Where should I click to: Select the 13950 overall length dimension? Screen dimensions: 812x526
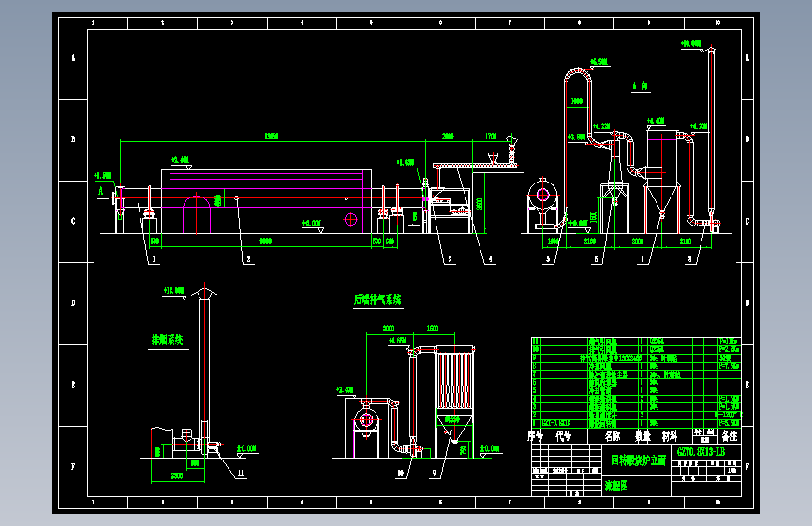pos(272,136)
